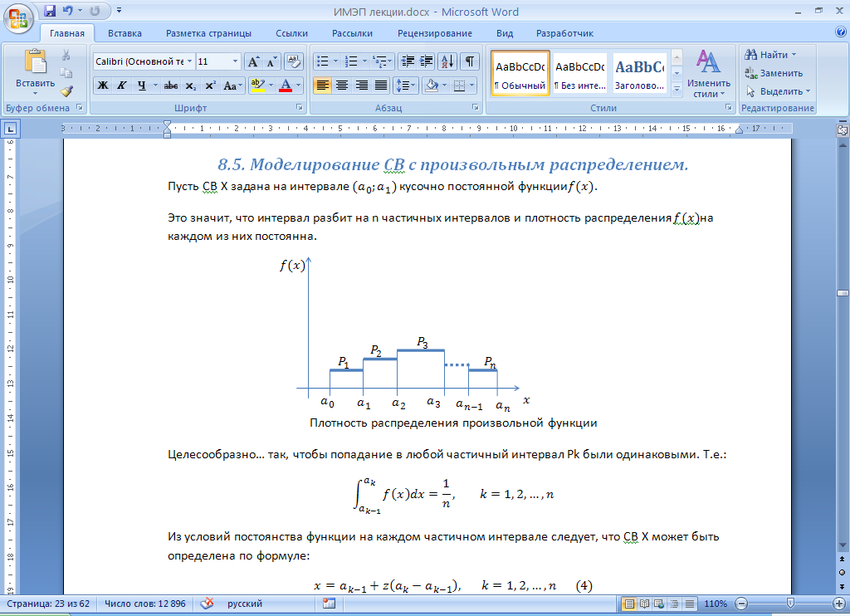Undo last action in Quick Access toolbar
The width and height of the screenshot is (850, 616).
(x=68, y=10)
